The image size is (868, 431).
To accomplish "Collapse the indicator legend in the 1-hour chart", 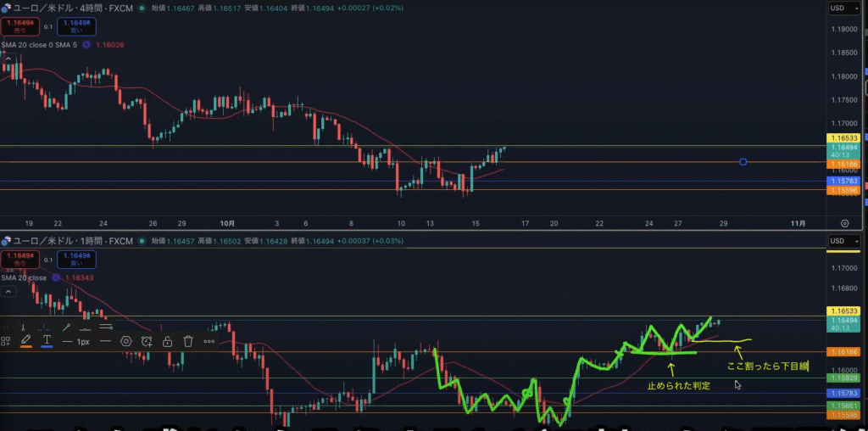I will (8, 291).
